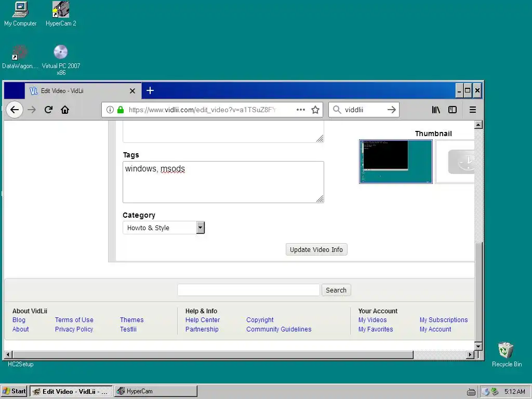Open page actions three-dot menu
This screenshot has height=399, width=532.
(301, 110)
